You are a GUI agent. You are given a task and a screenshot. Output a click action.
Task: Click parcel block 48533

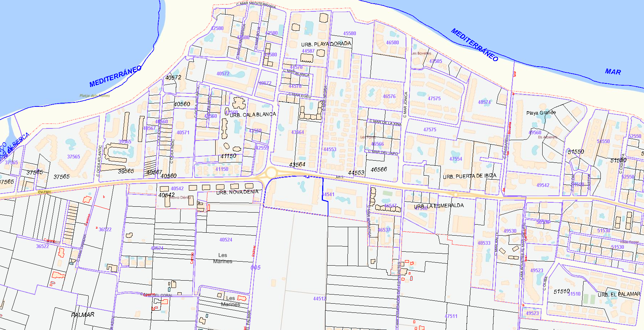[484, 243]
